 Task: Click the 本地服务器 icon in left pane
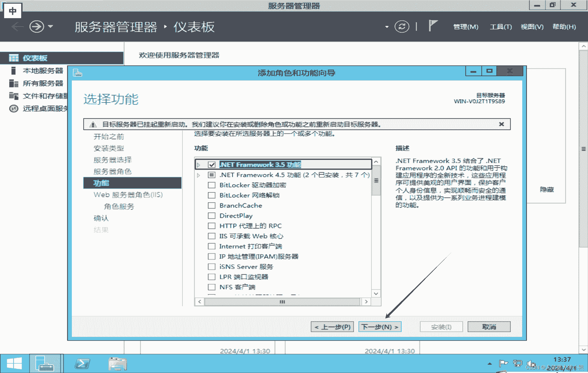coord(13,71)
